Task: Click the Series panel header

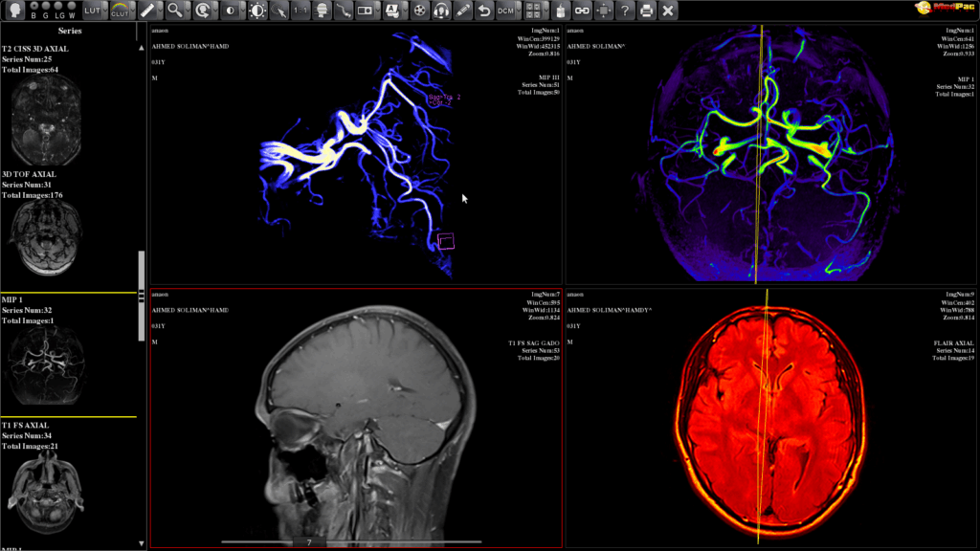Action: [x=69, y=31]
